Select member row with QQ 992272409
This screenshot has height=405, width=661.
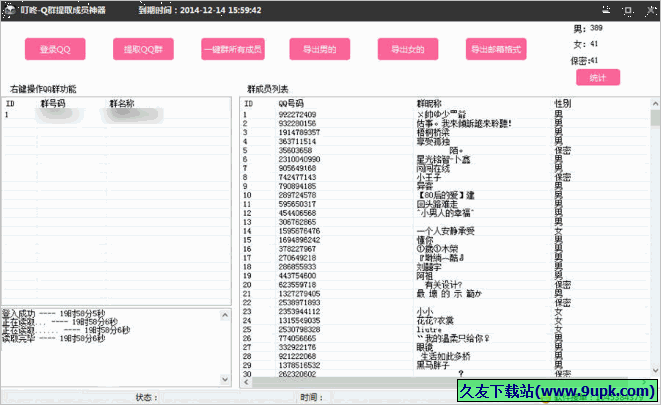click(446, 115)
